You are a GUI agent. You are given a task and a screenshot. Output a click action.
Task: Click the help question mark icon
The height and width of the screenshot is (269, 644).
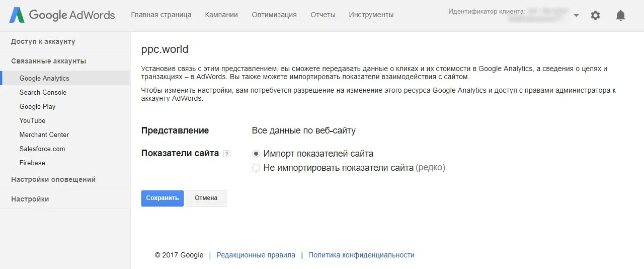tap(227, 154)
